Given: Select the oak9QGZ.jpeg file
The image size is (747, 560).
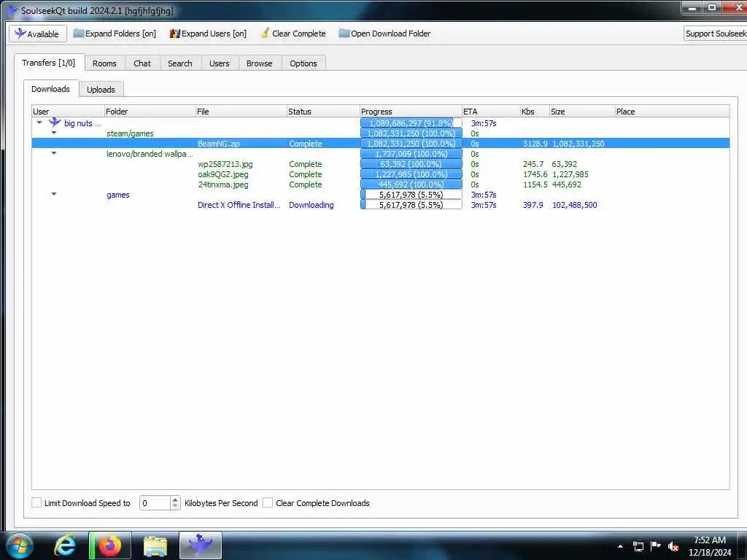Looking at the screenshot, I should tap(223, 174).
